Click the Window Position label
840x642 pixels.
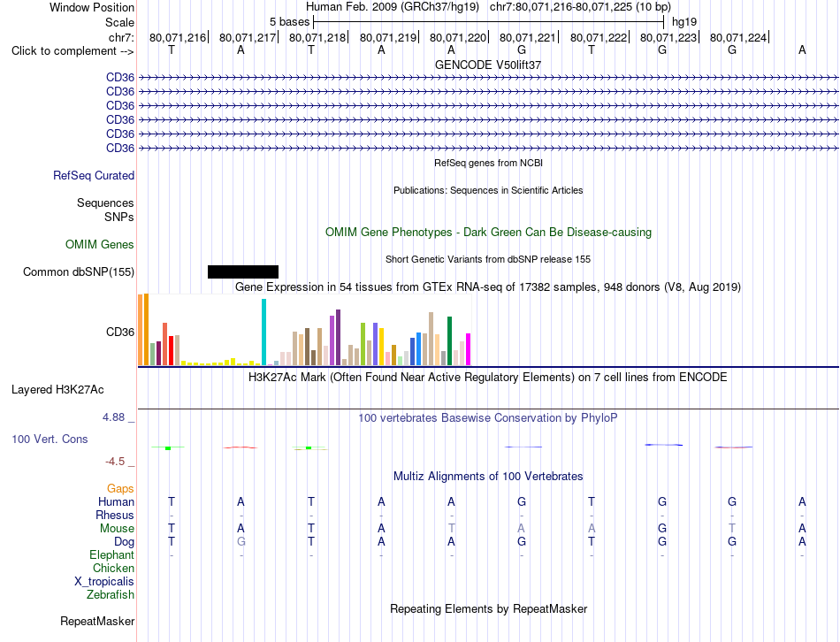[x=92, y=7]
